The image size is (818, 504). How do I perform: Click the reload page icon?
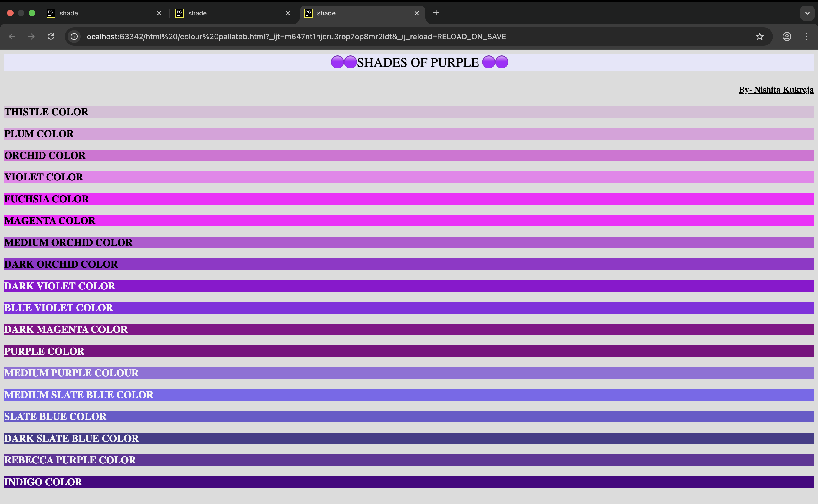(x=51, y=37)
